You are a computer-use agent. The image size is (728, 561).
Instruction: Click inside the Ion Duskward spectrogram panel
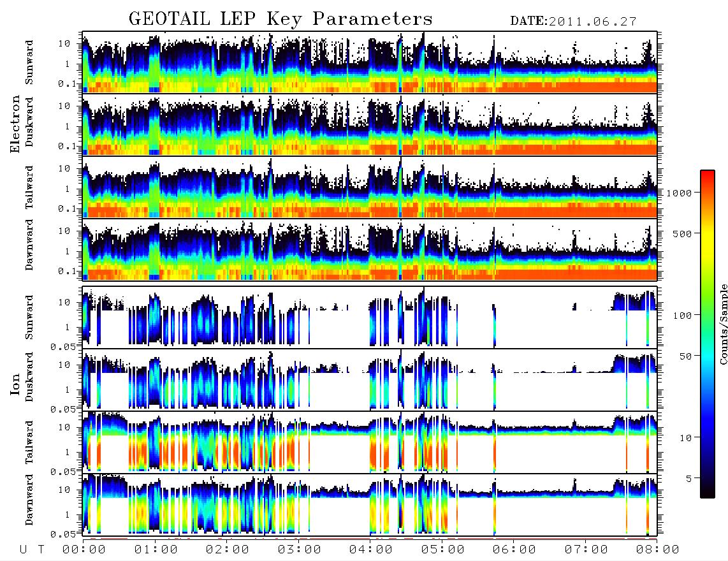pyautogui.click(x=370, y=379)
